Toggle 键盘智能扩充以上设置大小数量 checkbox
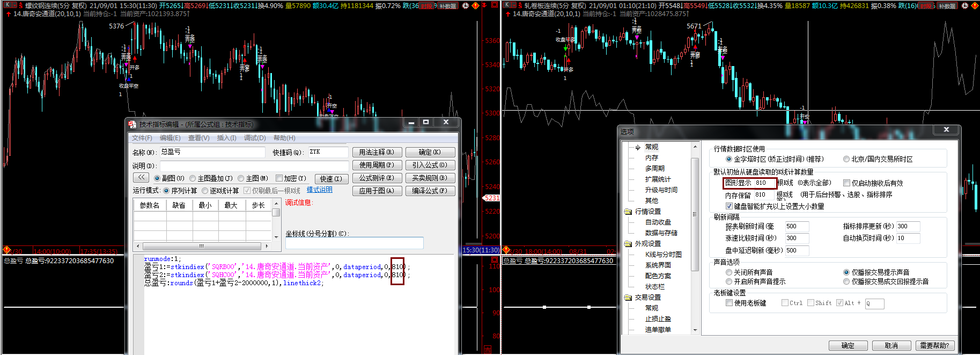Image resolution: width=980 pixels, height=355 pixels. click(x=729, y=206)
